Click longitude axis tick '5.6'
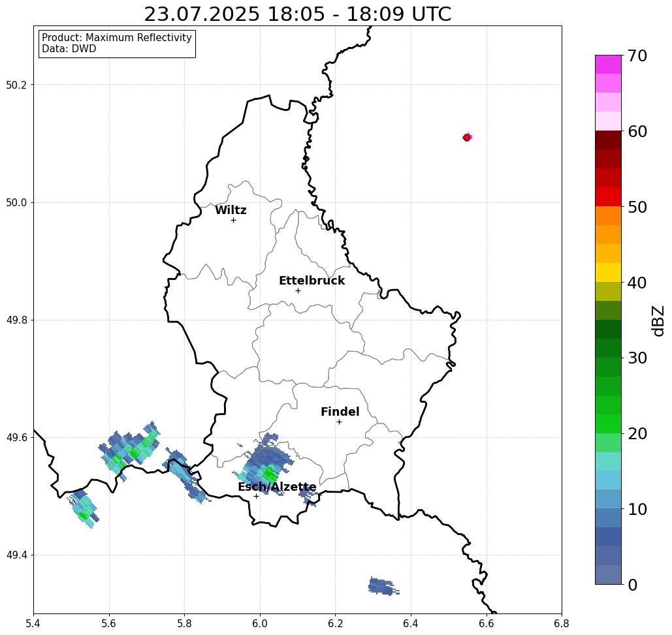 pyautogui.click(x=109, y=623)
